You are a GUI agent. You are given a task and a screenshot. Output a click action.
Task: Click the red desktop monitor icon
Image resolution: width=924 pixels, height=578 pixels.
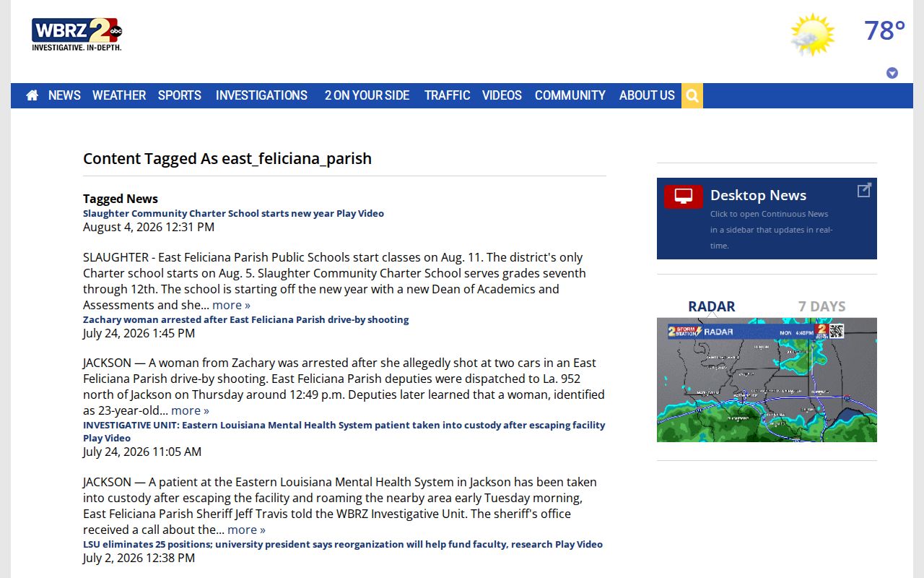click(683, 197)
